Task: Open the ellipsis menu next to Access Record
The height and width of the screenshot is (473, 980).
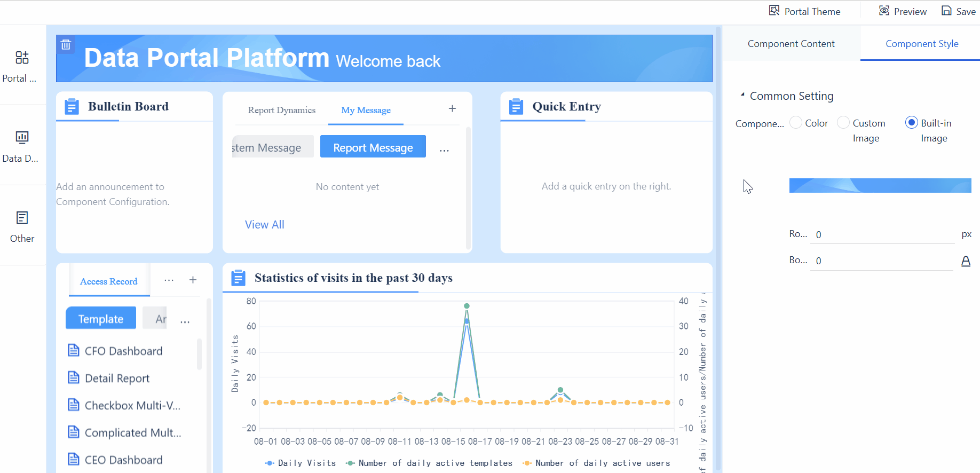Action: (x=169, y=280)
